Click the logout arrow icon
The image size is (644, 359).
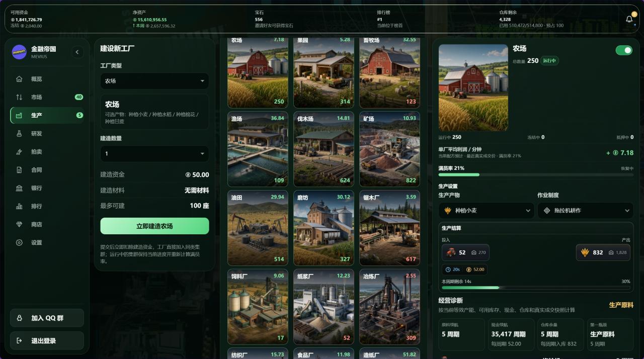(20, 340)
